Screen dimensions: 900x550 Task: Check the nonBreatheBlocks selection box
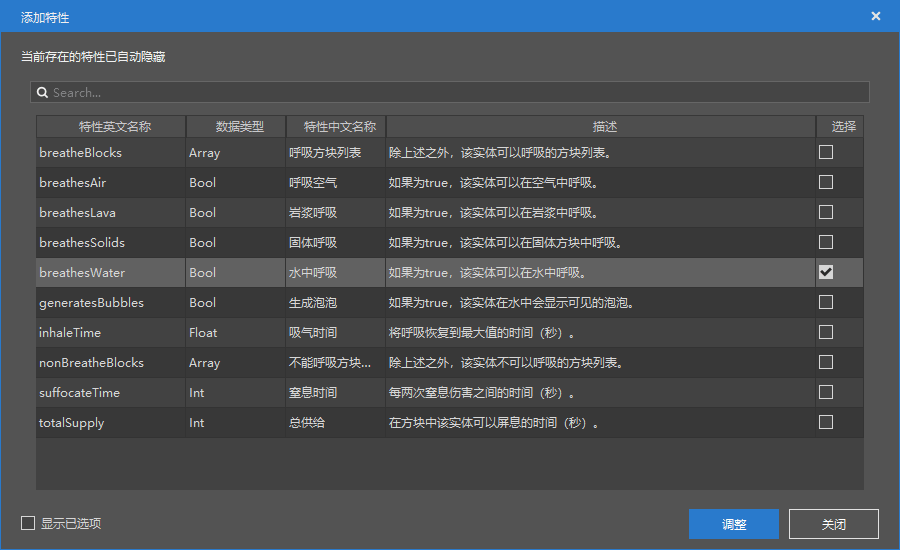click(825, 362)
